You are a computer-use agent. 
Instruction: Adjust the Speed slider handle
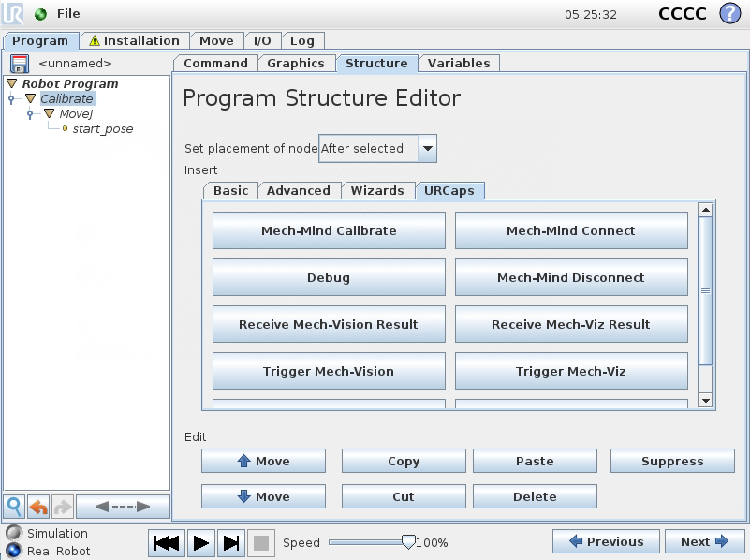pos(407,542)
